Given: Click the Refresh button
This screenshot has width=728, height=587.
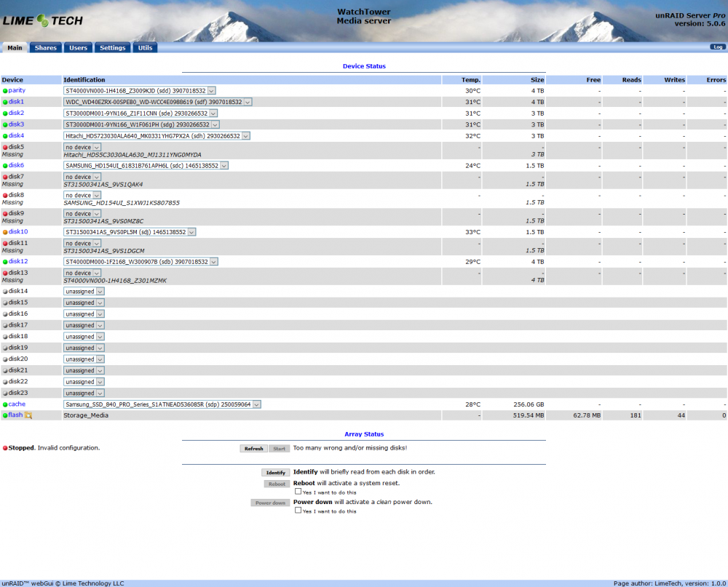Looking at the screenshot, I should coord(253,449).
